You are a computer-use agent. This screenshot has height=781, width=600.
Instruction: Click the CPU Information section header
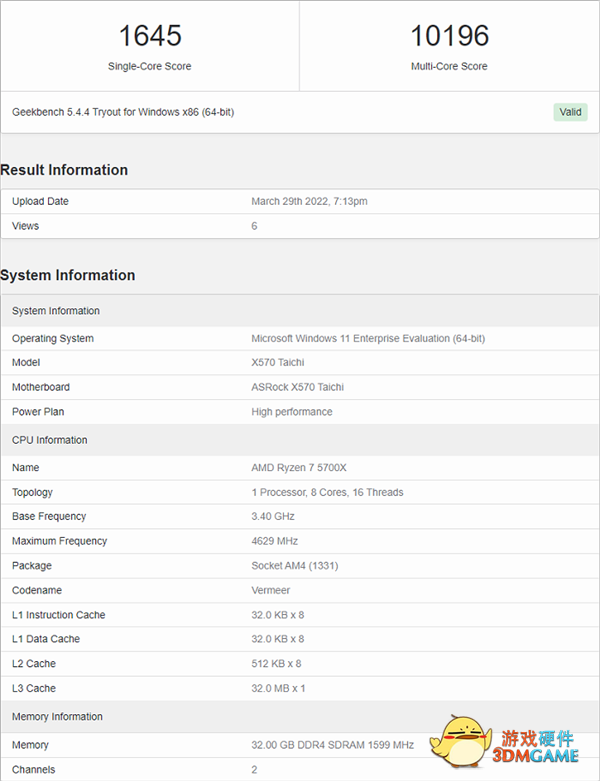pos(300,440)
